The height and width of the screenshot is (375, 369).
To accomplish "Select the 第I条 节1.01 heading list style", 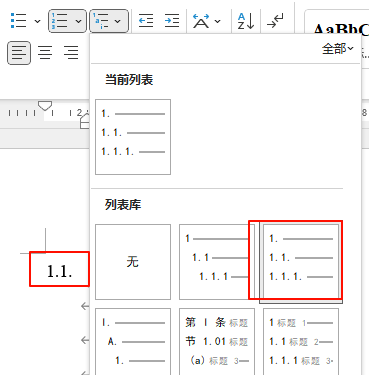I will click(217, 342).
